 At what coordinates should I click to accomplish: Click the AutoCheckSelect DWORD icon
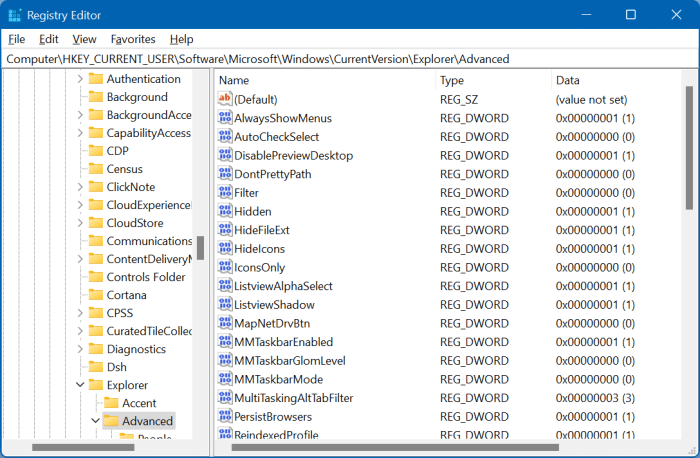point(225,137)
